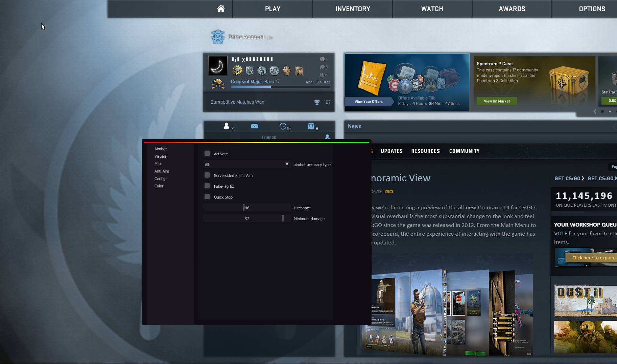Viewport: 617px width, 364px height.
Task: Switch to the Aimbot tab
Action: coord(161,149)
